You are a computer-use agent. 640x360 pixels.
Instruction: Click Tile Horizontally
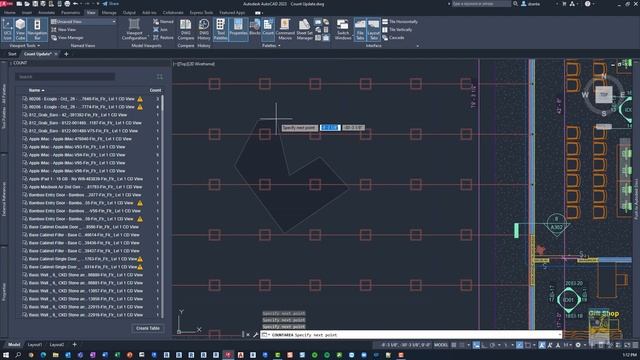click(400, 22)
